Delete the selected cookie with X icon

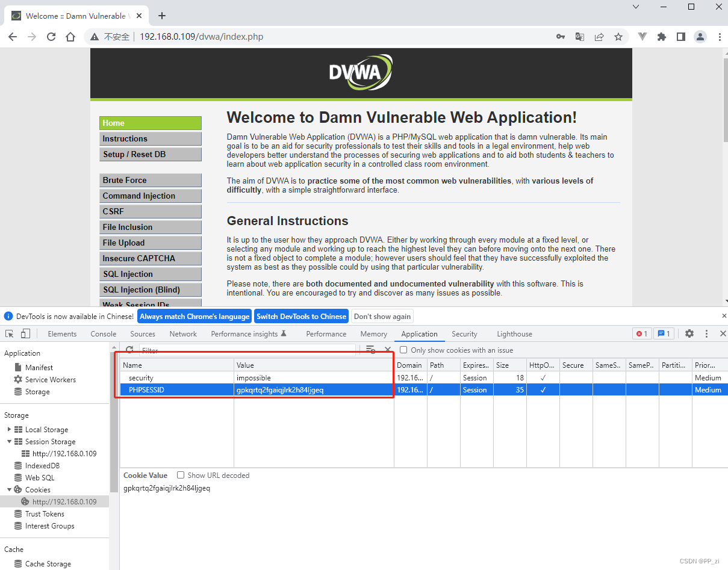(x=388, y=350)
